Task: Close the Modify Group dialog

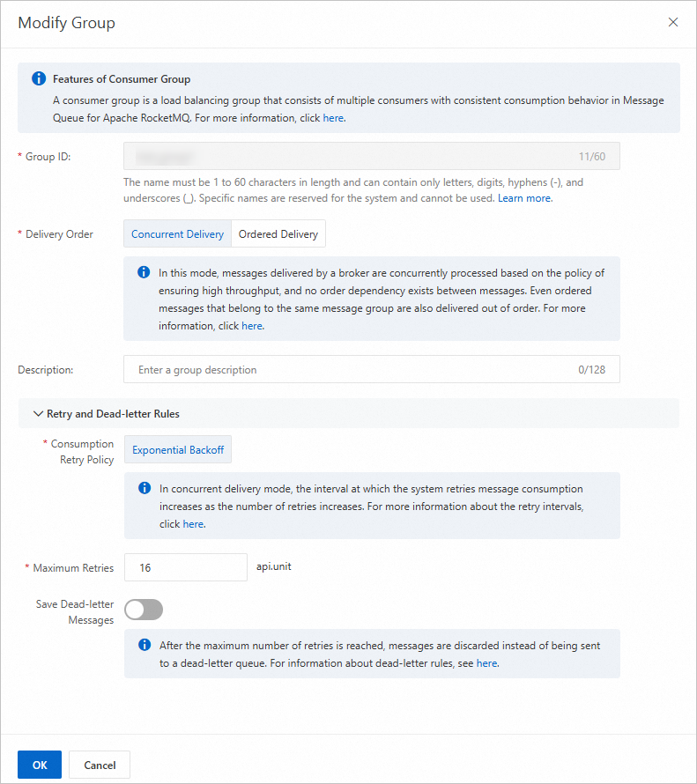Action: tap(673, 23)
